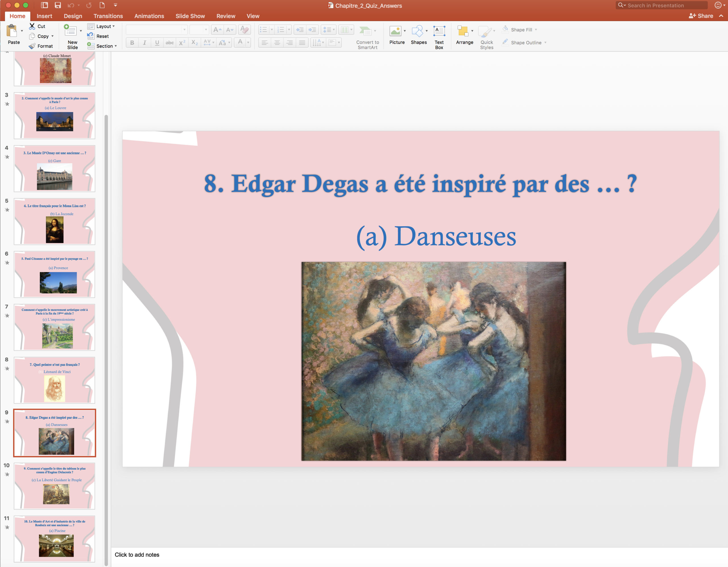Open the Review tab
This screenshot has height=567, width=728.
pos(226,16)
